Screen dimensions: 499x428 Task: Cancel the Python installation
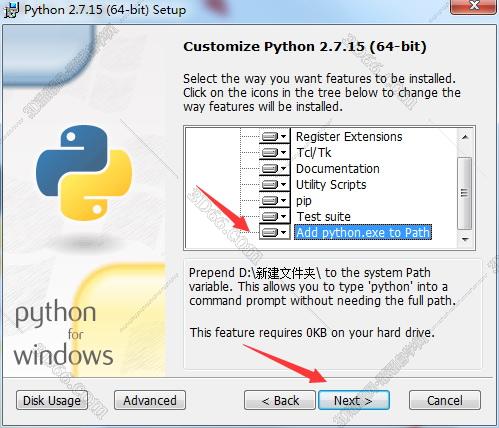click(445, 400)
